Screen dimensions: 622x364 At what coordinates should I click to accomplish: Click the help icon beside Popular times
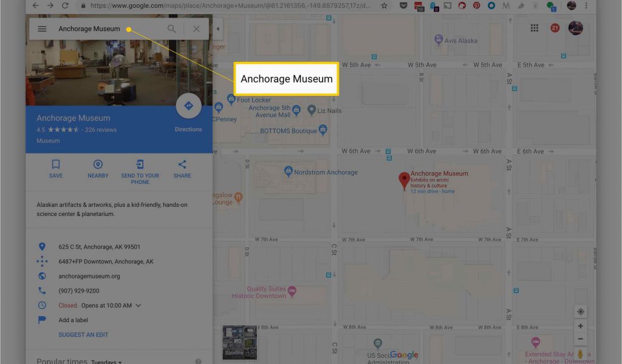(x=199, y=361)
